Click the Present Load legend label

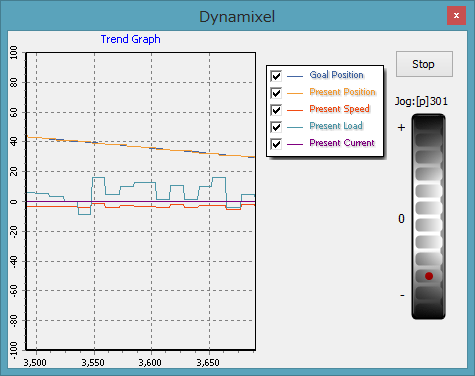(x=336, y=126)
